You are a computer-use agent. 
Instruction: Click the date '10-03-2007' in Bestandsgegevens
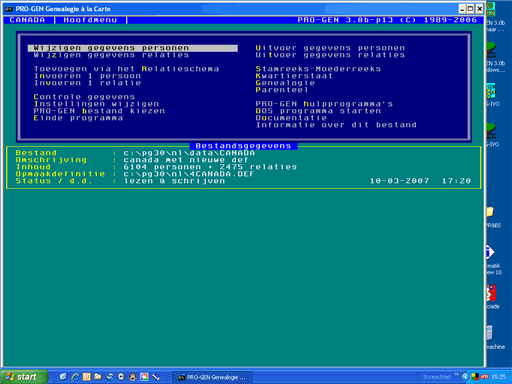400,181
